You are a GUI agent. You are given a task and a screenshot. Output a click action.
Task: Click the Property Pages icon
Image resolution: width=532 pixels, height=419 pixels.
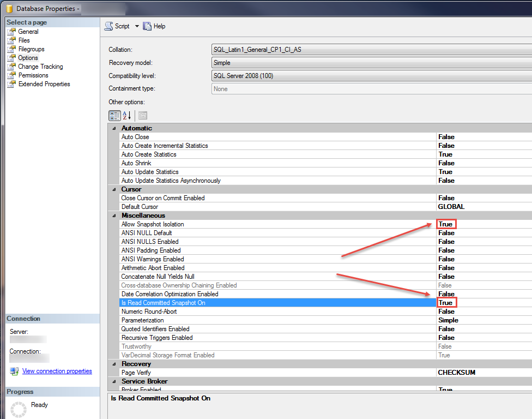click(142, 116)
